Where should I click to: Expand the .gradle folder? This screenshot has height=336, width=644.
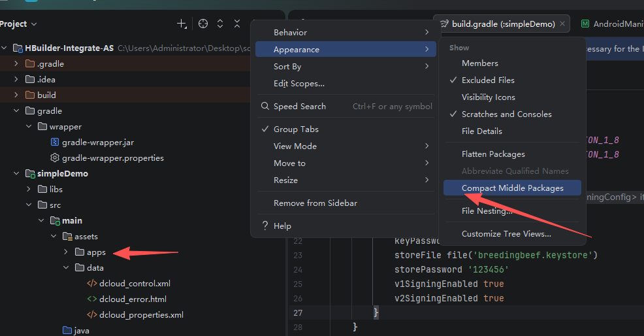[16, 64]
